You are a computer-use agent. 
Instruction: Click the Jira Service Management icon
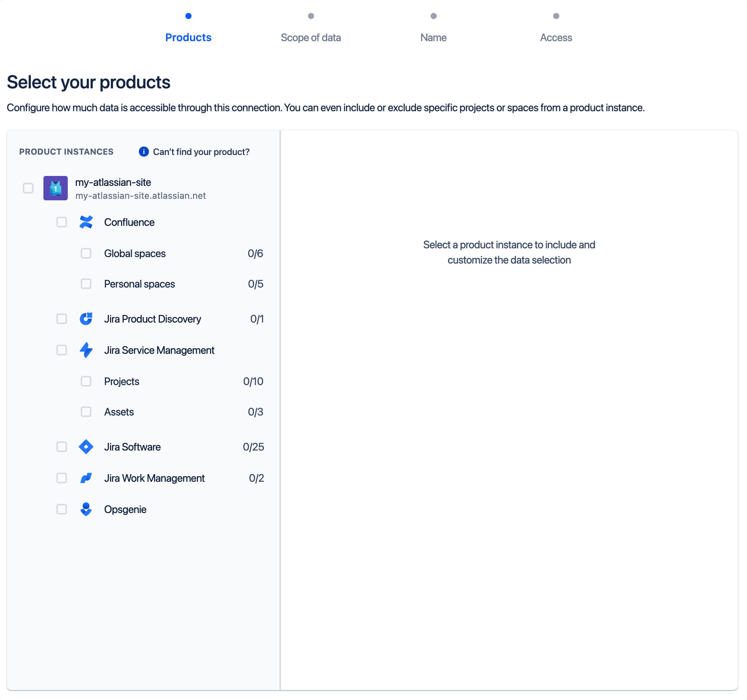tap(86, 350)
